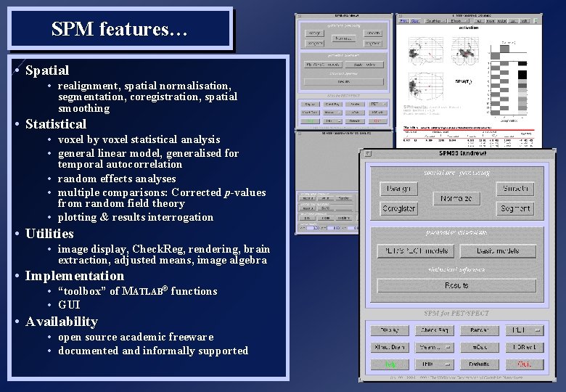The height and width of the screenshot is (392, 566).
Task: Click the 'Implementation' bullet heading
Action: [x=74, y=276]
